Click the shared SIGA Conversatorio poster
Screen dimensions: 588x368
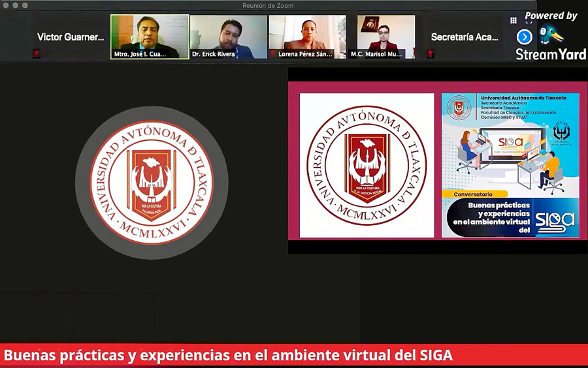(x=510, y=165)
